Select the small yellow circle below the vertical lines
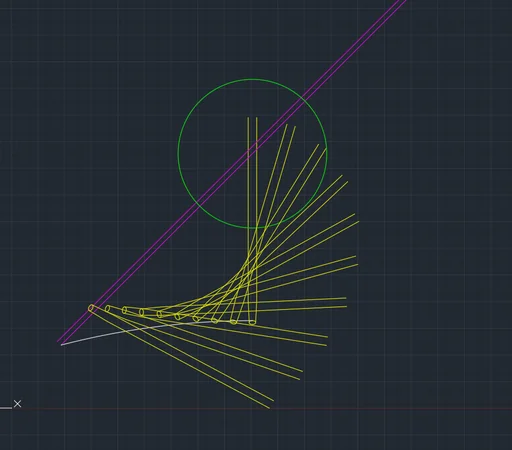 (x=252, y=322)
